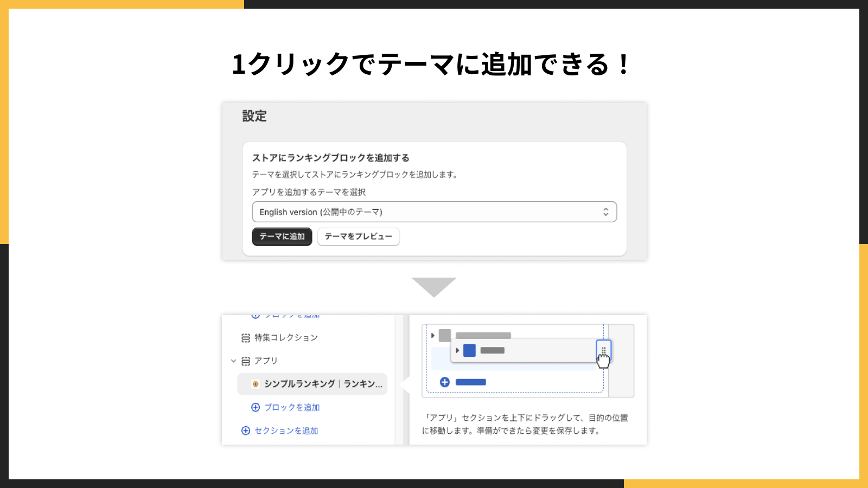Collapse the アプリ section chevron
868x488 pixels.
[233, 361]
